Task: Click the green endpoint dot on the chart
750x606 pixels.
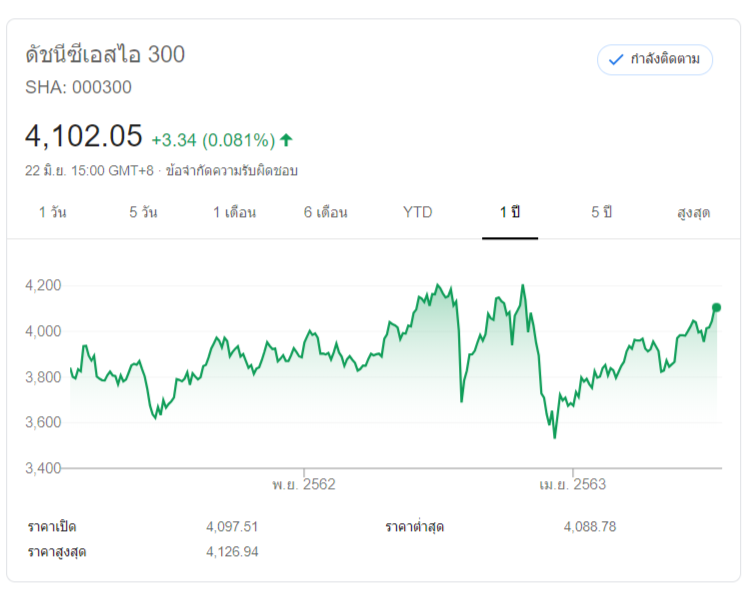Action: pos(716,307)
